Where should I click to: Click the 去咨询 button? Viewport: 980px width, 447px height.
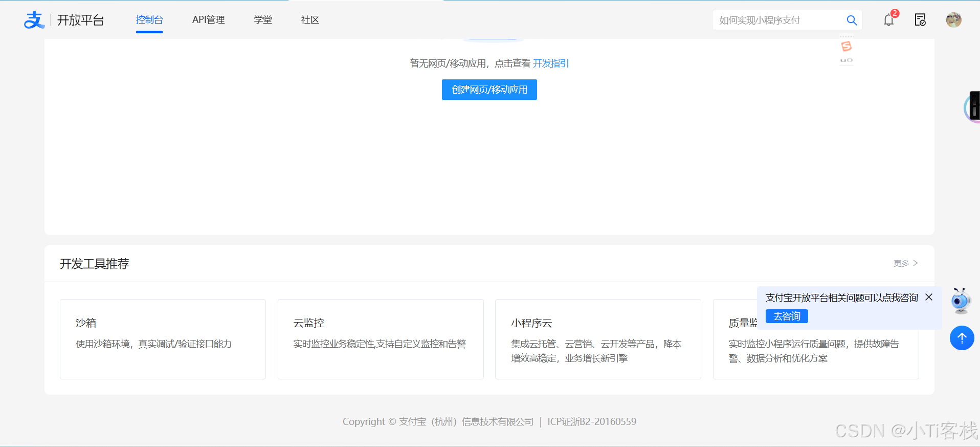click(787, 316)
